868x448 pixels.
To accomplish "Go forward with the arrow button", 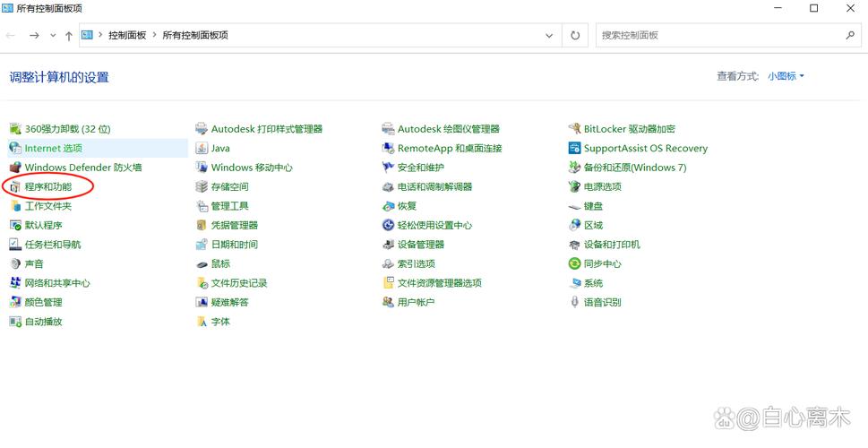I will (x=34, y=36).
